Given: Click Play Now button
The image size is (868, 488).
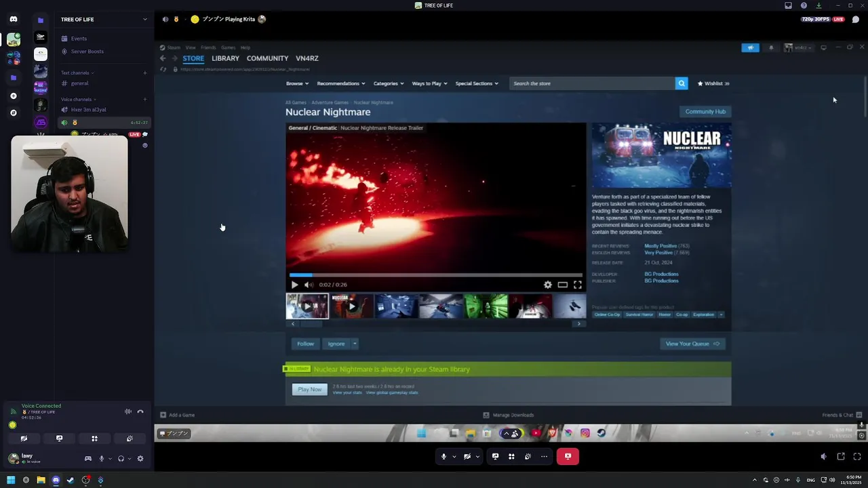Looking at the screenshot, I should pyautogui.click(x=309, y=389).
